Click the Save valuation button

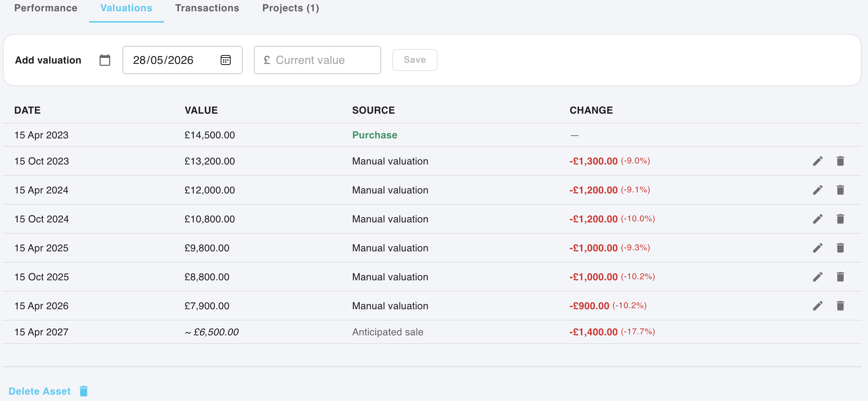pos(415,60)
